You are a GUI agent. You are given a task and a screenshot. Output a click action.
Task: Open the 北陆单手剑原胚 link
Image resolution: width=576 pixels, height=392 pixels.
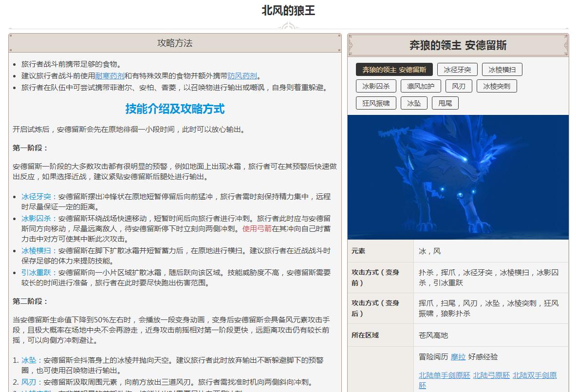pos(445,375)
